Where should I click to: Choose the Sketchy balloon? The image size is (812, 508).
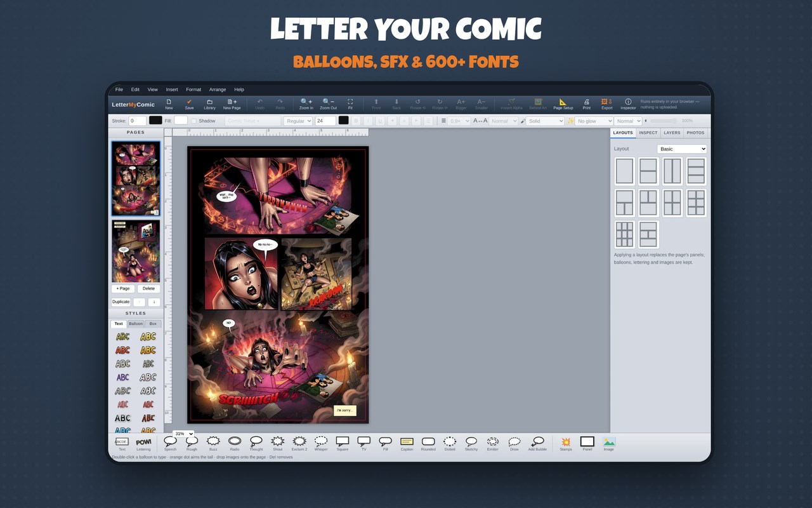[x=471, y=444]
